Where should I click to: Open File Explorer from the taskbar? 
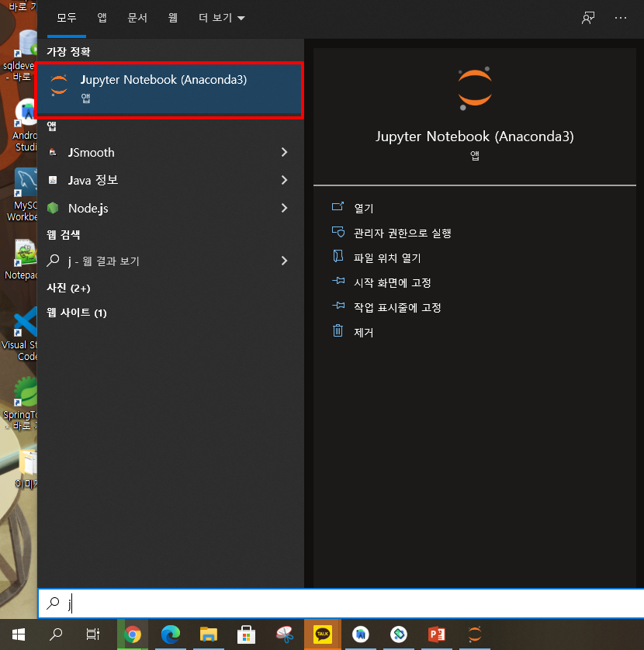(x=209, y=634)
